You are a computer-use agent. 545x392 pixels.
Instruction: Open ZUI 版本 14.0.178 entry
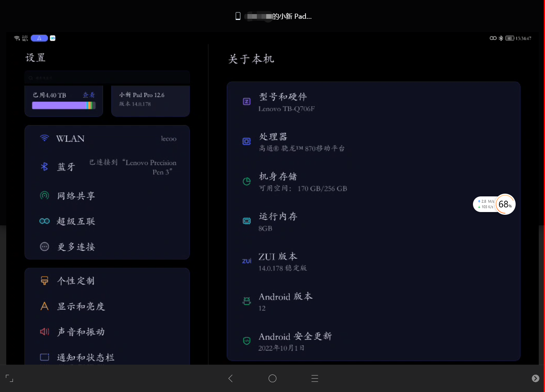(x=374, y=262)
